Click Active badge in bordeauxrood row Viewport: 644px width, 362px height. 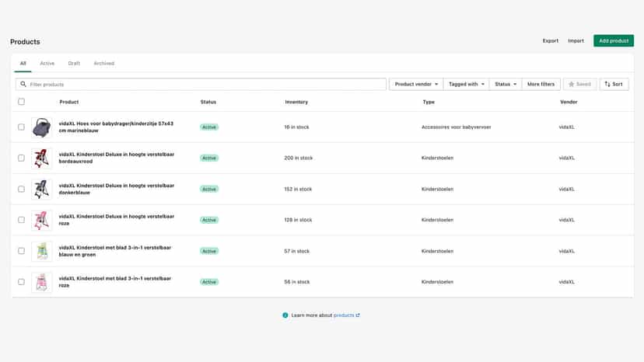tap(209, 158)
